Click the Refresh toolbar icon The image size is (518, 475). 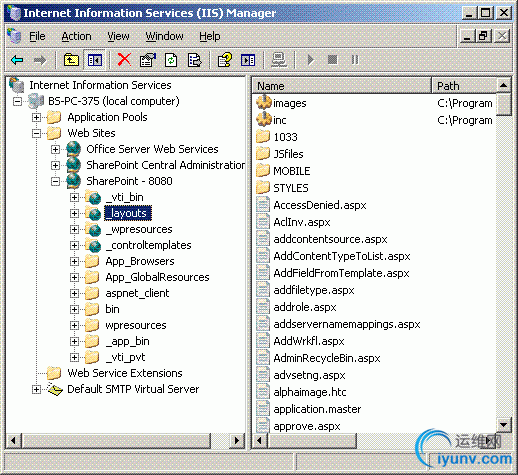pos(171,60)
